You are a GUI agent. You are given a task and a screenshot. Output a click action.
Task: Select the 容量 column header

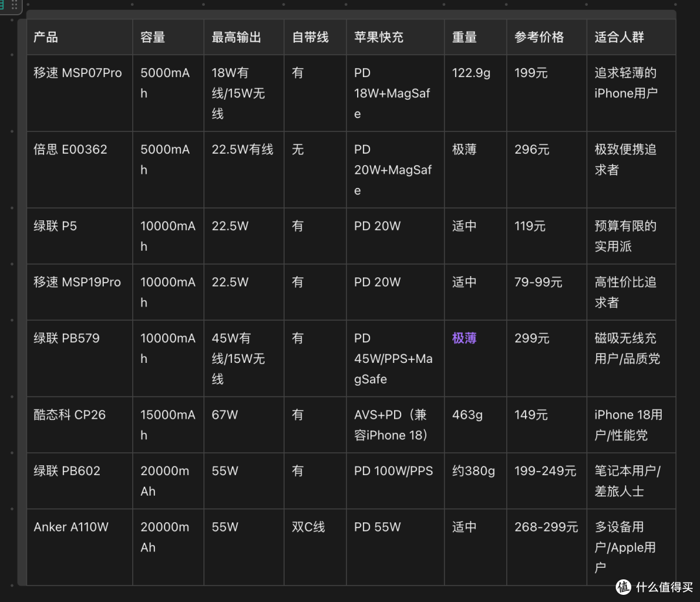(x=169, y=37)
